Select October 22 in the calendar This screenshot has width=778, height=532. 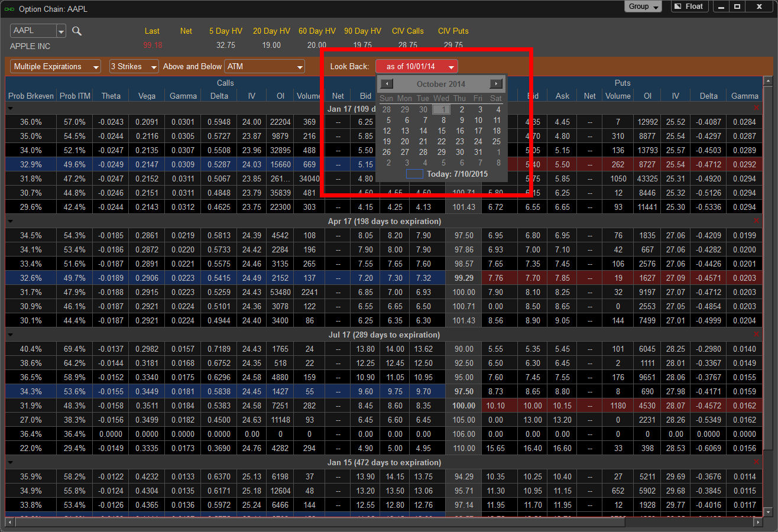click(x=442, y=141)
